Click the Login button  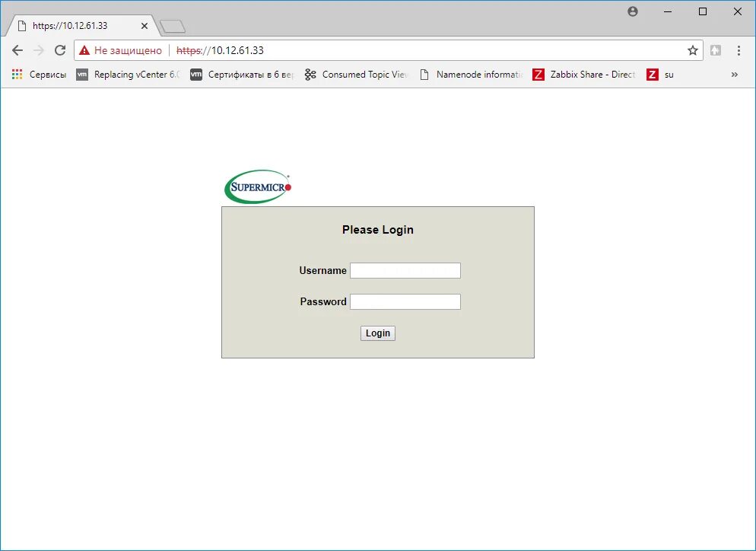pyautogui.click(x=377, y=333)
